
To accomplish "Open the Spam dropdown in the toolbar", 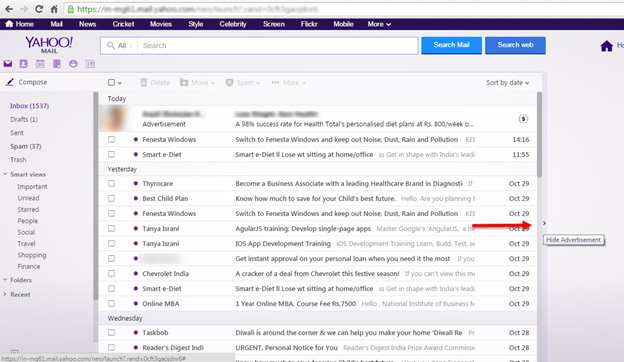I will (243, 82).
